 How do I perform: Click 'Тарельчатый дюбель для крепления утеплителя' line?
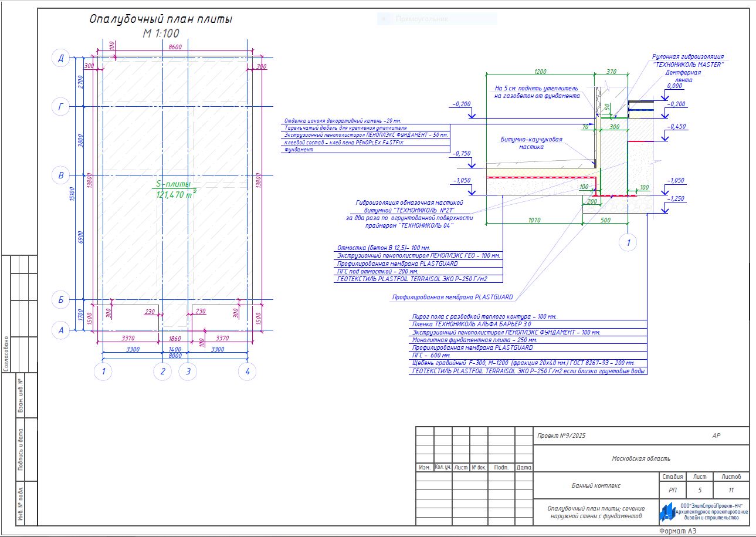[345, 127]
